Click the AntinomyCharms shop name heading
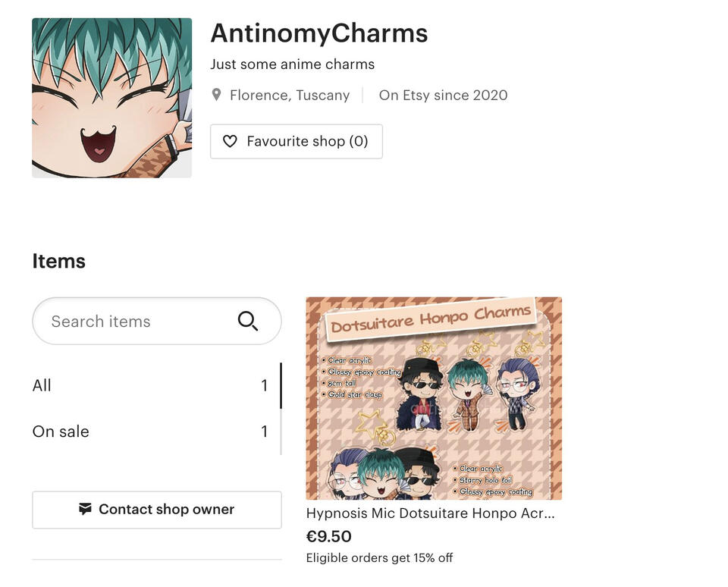This screenshot has width=728, height=587. pyautogui.click(x=319, y=33)
